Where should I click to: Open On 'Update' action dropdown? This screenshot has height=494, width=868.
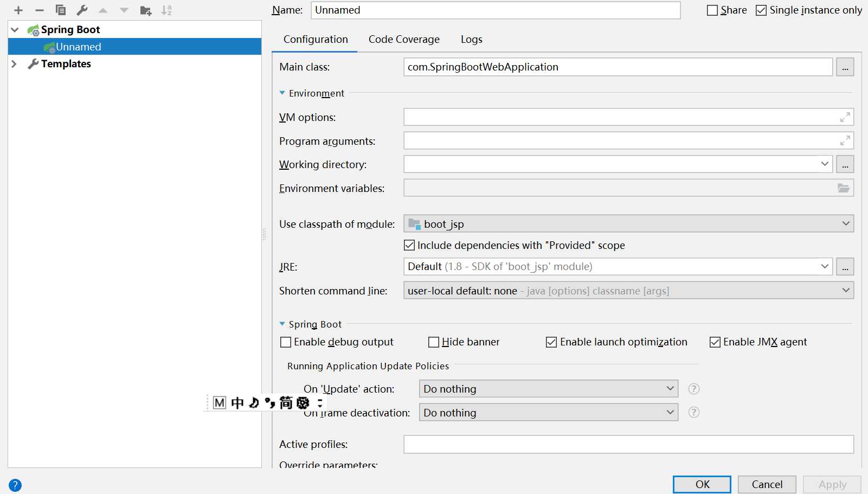[670, 388]
